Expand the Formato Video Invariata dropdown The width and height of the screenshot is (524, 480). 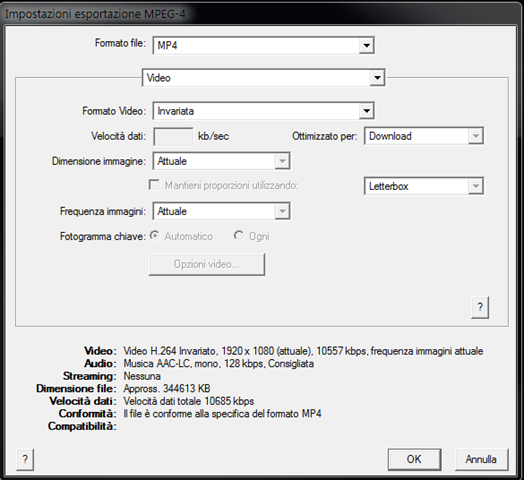coord(367,111)
